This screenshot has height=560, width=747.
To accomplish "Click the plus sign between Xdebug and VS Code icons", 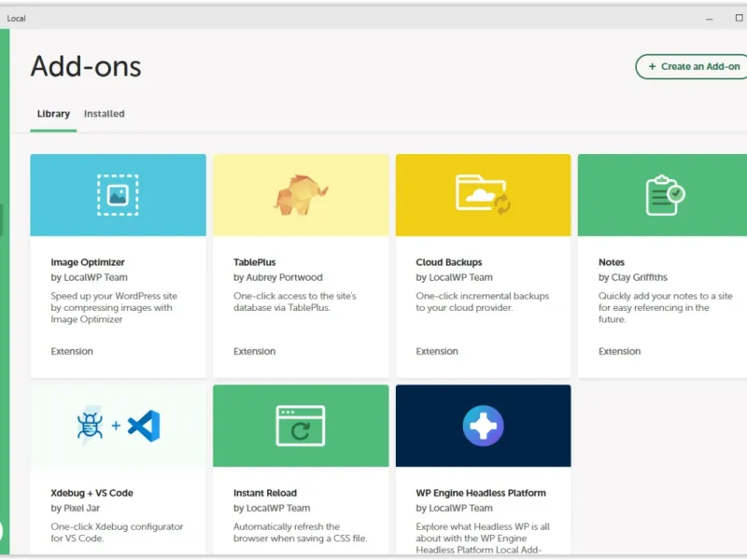I will pyautogui.click(x=116, y=426).
